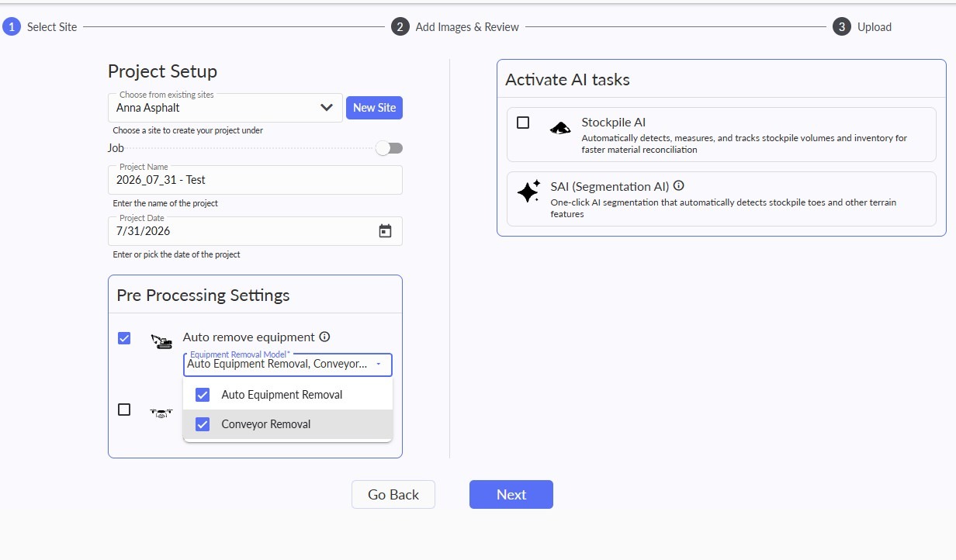956x560 pixels.
Task: Click the SAI sparkle stars icon
Action: point(528,192)
